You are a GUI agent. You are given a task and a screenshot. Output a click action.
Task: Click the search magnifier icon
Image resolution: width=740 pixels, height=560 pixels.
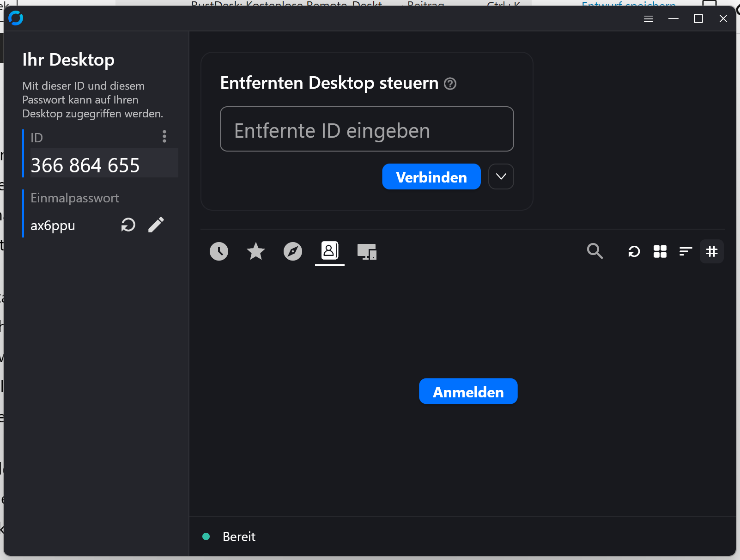594,251
